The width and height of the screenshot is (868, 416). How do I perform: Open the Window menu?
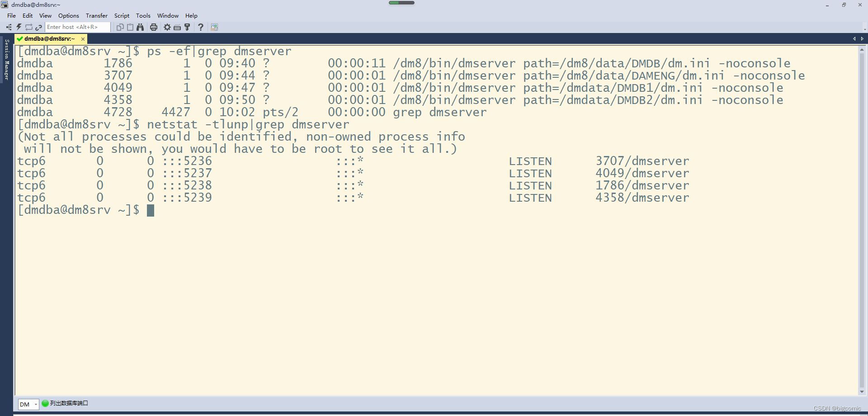click(168, 15)
